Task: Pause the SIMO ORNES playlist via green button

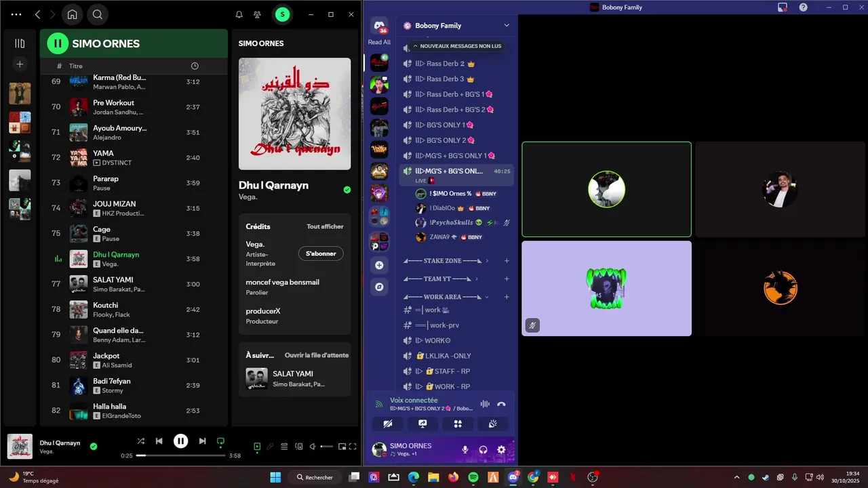Action: point(58,43)
